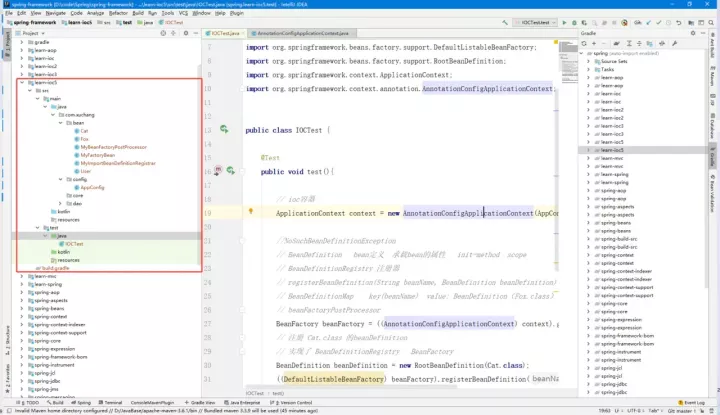The width and height of the screenshot is (720, 415).
Task: Open Project Structure icon in toolbar
Action: coord(691,22)
